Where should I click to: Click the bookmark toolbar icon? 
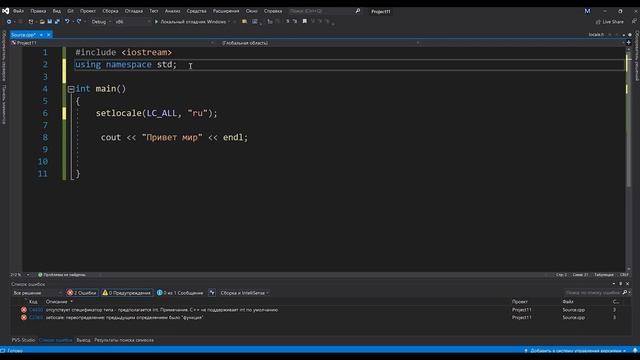(304, 22)
